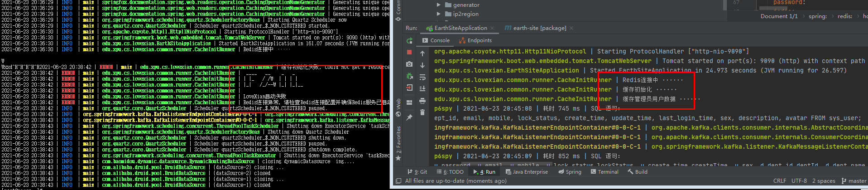
Task: Toggle soft-wrap in the console
Action: (x=422, y=77)
